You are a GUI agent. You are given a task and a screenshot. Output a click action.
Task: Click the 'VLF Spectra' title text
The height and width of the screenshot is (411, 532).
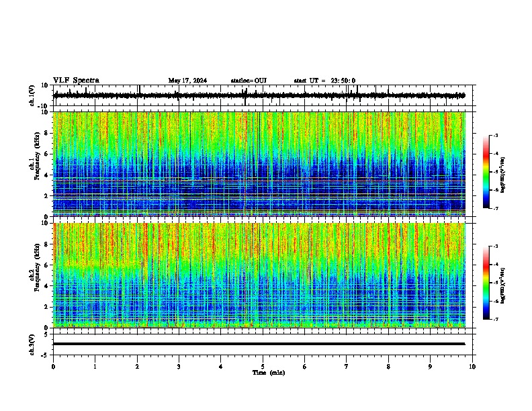76,81
